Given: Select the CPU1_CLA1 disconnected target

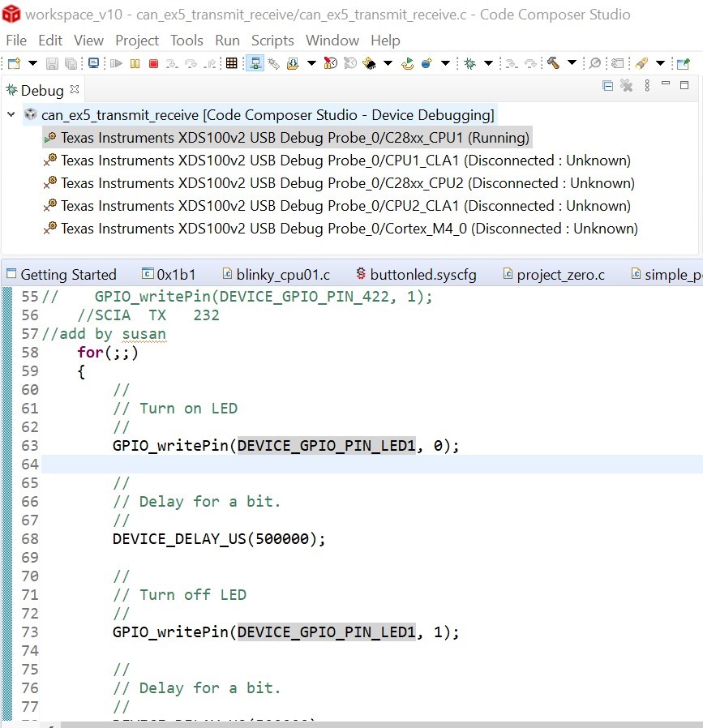Looking at the screenshot, I should [337, 161].
